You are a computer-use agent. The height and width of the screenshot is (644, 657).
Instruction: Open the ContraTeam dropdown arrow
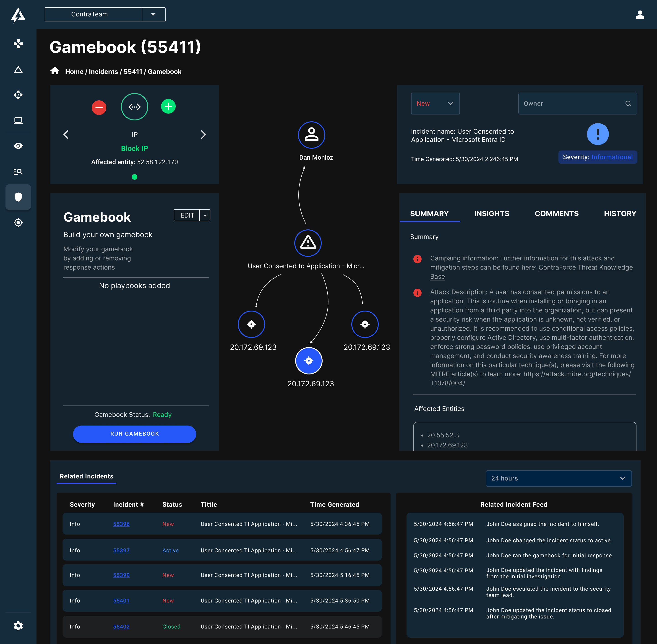153,14
